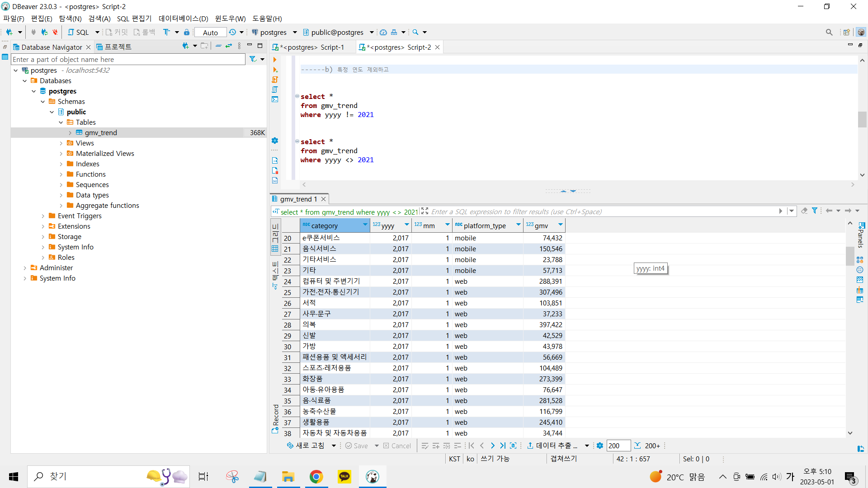Go to the next results page

point(492,446)
